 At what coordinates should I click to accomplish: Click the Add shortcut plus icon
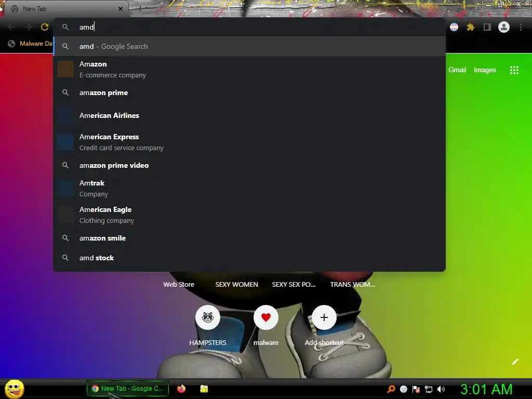coord(324,317)
